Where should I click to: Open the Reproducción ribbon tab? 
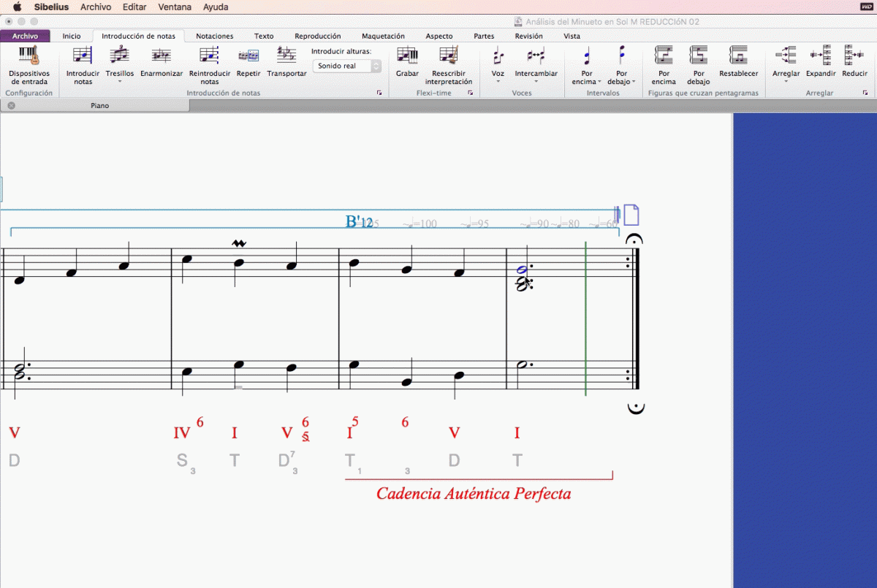tap(317, 36)
